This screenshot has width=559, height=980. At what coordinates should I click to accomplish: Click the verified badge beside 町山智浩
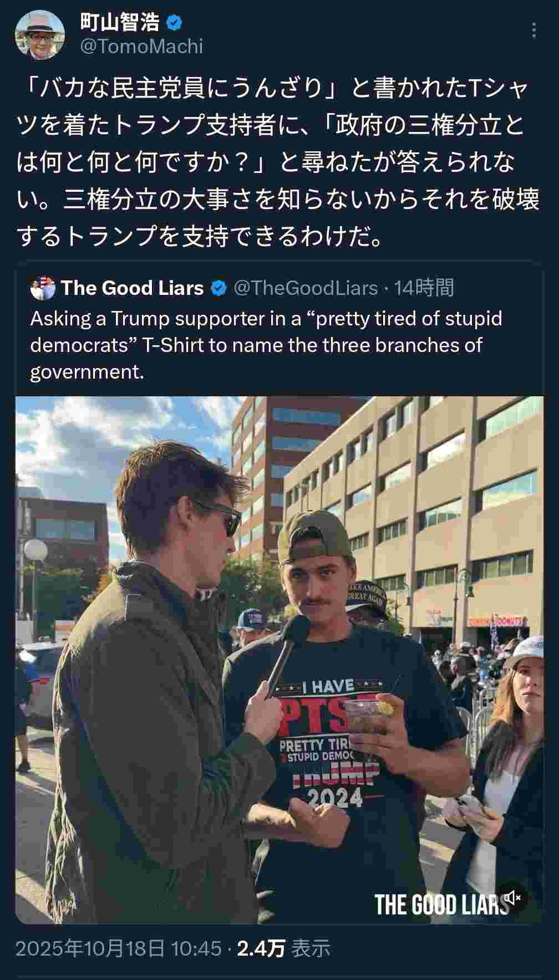point(175,23)
